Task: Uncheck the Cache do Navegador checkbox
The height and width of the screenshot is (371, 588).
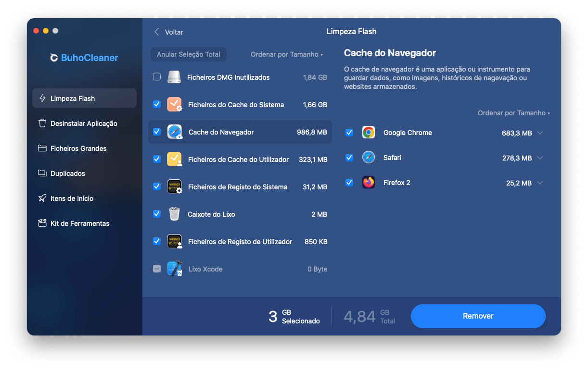Action: pos(157,132)
